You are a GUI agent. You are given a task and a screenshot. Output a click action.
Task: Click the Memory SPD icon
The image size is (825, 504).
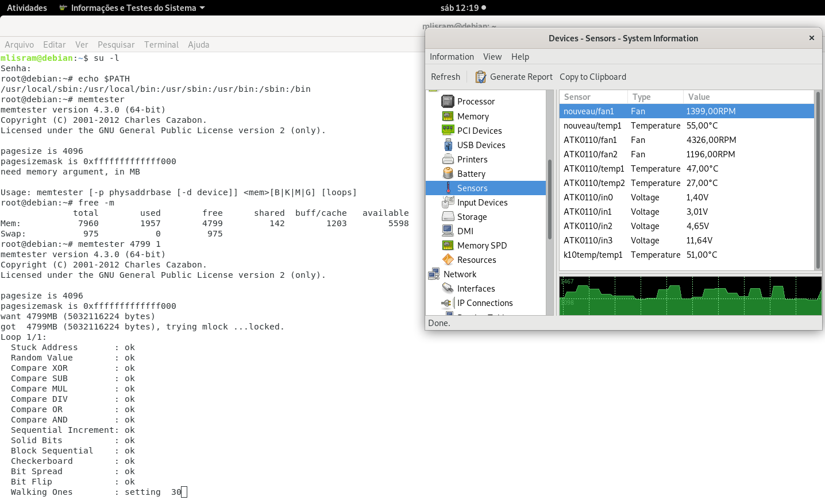coord(448,245)
